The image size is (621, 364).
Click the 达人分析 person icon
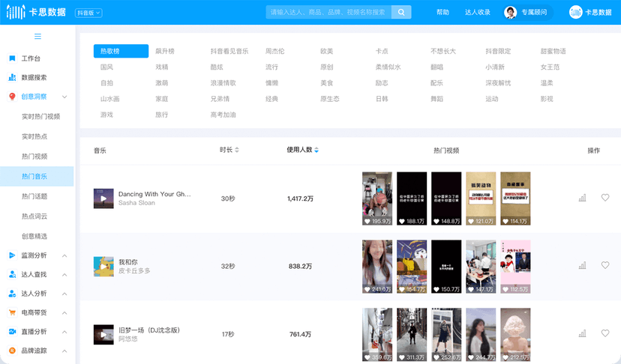coord(12,294)
